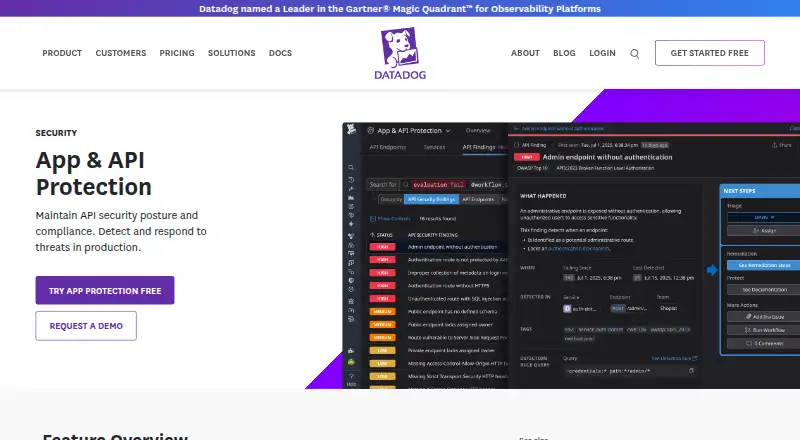800x440 pixels.
Task: Click the OWASP Top 10 tag
Action: [x=532, y=168]
